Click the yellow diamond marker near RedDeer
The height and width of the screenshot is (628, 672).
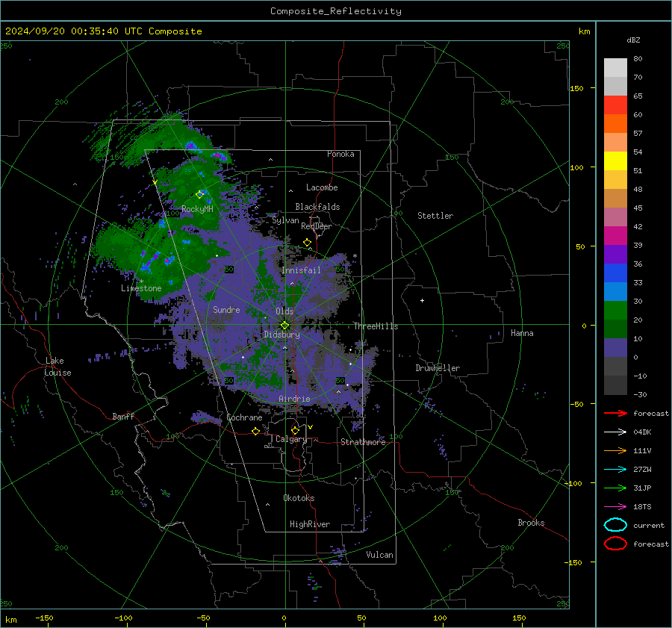tap(308, 243)
